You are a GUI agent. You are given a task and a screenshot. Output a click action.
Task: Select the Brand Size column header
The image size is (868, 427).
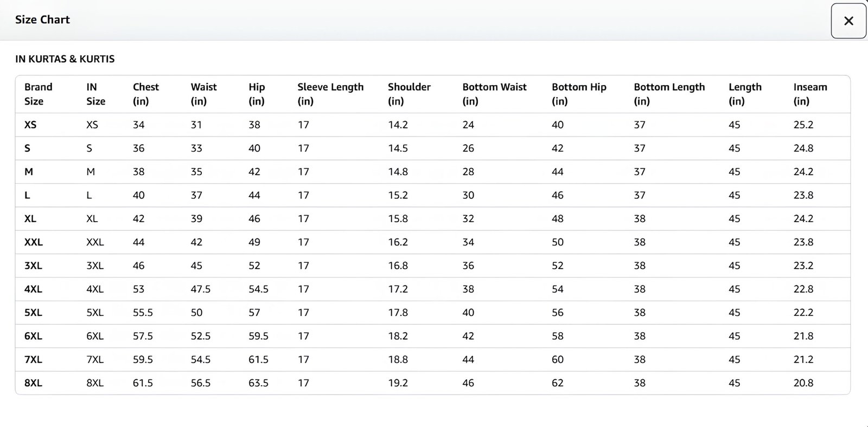tap(38, 94)
